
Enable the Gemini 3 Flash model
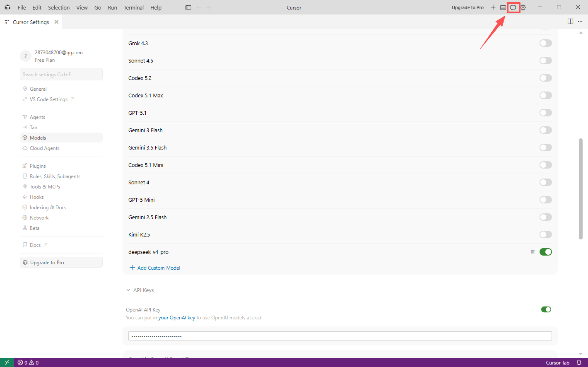point(546,130)
